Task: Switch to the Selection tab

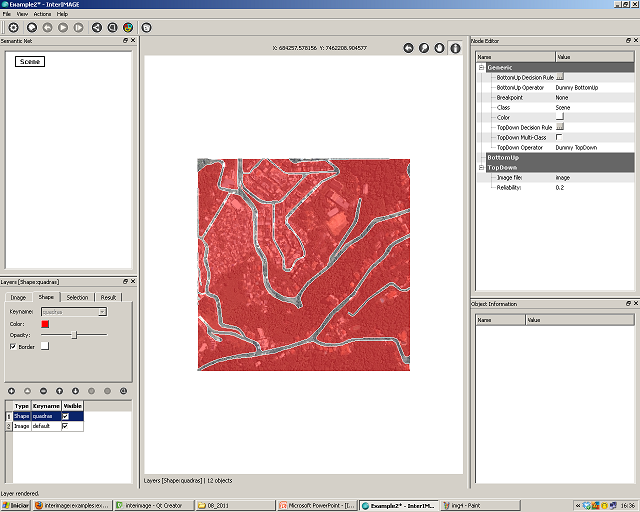Action: click(x=77, y=297)
